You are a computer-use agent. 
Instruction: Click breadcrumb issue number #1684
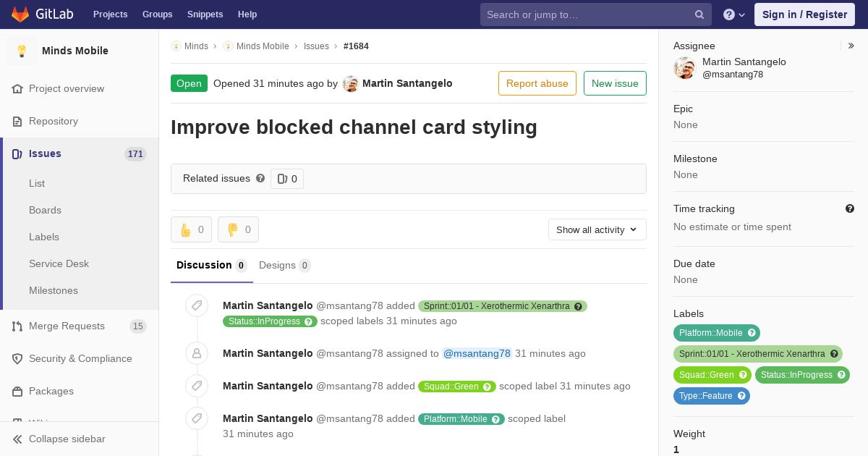[x=356, y=46]
